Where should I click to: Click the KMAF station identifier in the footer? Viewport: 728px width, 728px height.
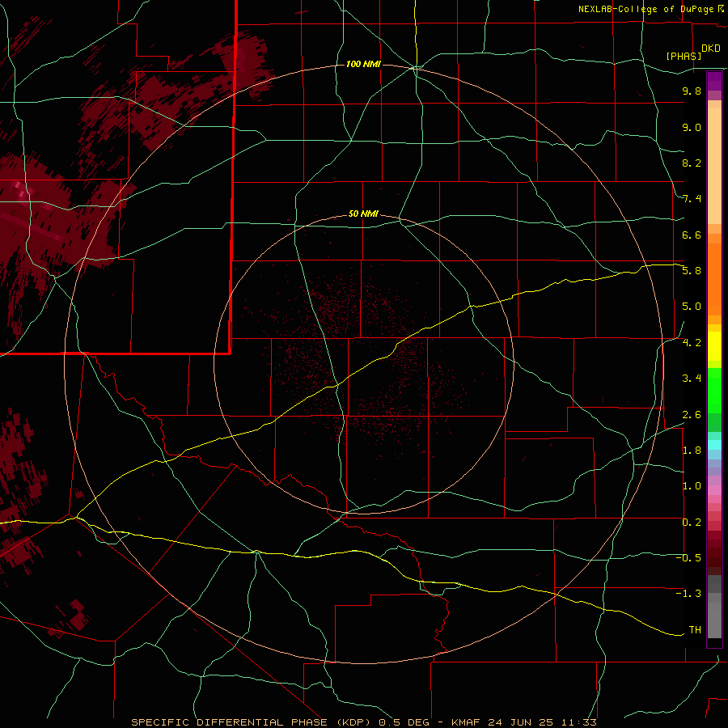point(468,722)
